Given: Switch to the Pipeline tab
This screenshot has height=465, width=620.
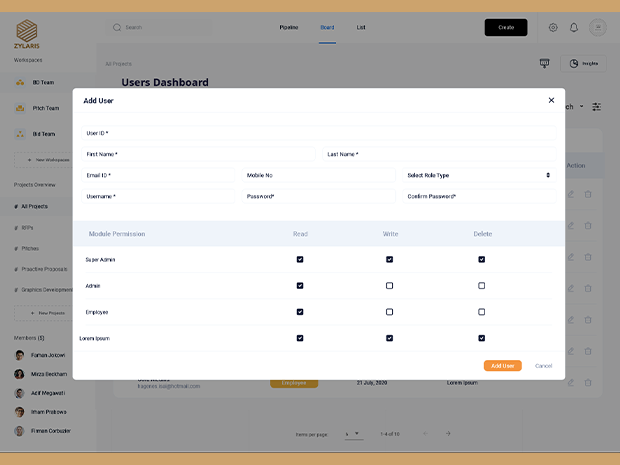Looking at the screenshot, I should pyautogui.click(x=289, y=28).
